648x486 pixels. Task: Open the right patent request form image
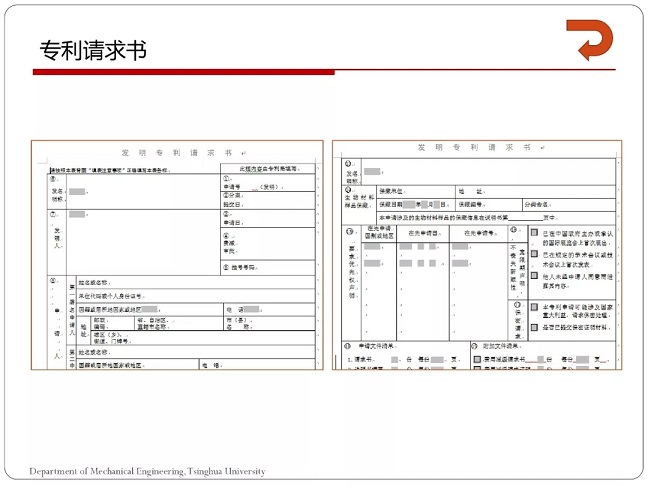477,255
